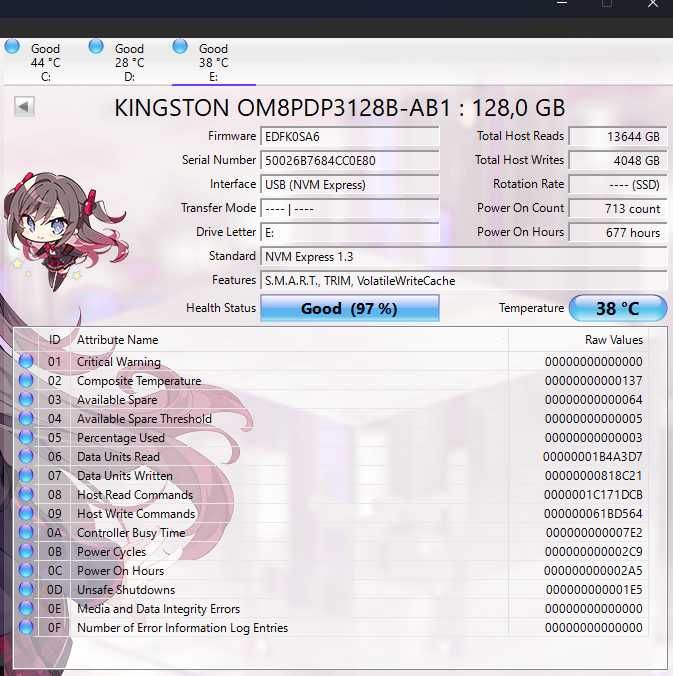
Task: Click the Serial Number field
Action: pos(350,161)
